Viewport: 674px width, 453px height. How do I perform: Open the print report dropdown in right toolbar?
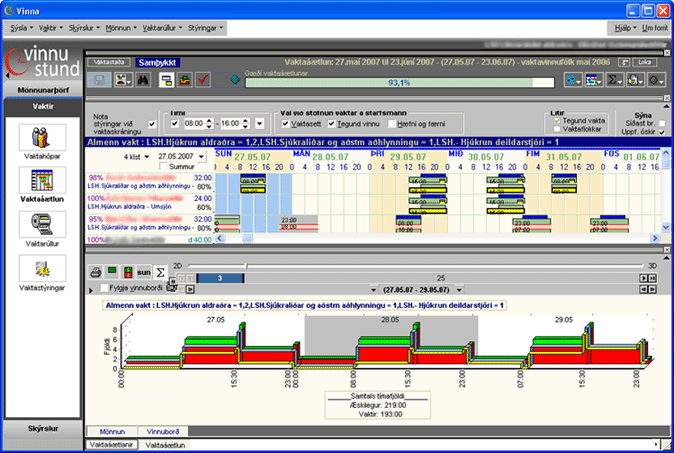tap(635, 80)
